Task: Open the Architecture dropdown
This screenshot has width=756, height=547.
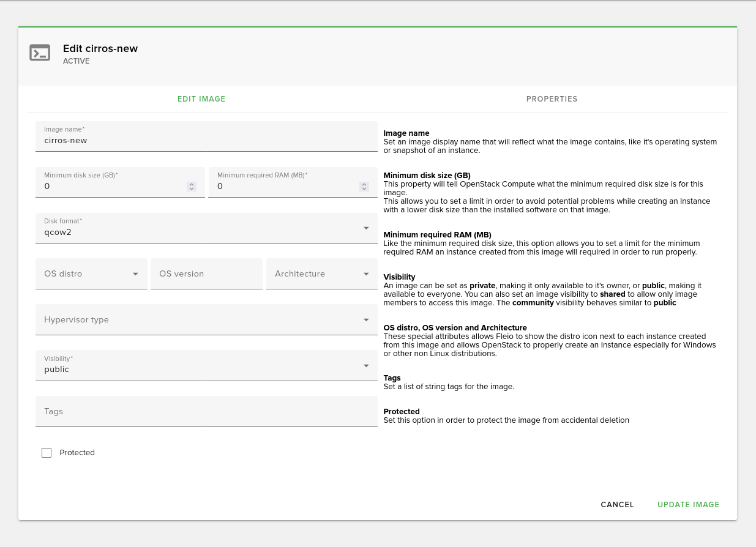Action: point(366,274)
